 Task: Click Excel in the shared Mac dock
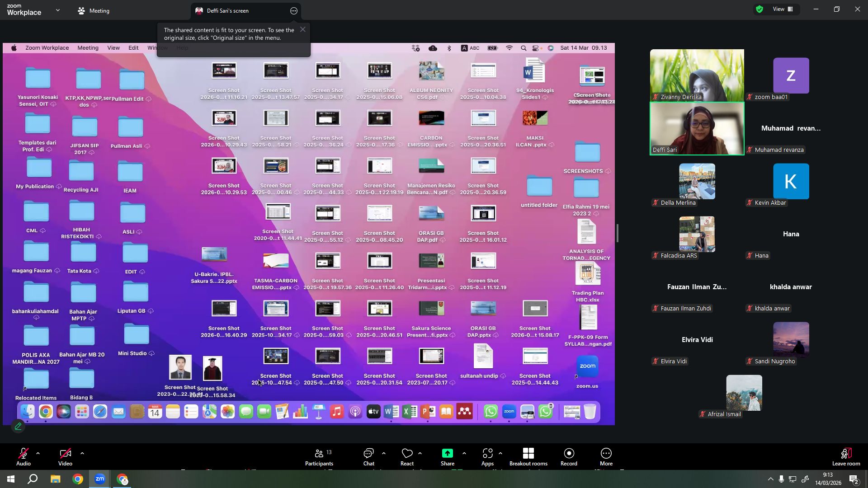pyautogui.click(x=410, y=412)
